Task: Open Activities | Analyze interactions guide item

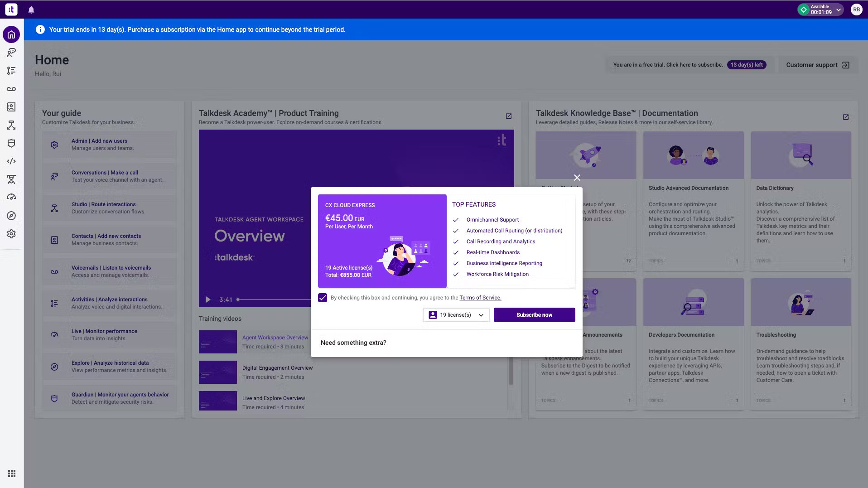Action: coord(109,303)
